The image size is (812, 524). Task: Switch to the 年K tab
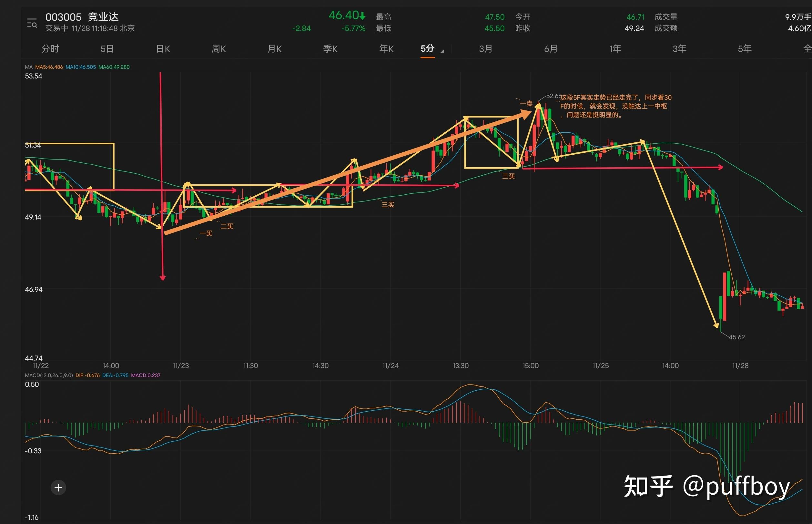tap(386, 49)
